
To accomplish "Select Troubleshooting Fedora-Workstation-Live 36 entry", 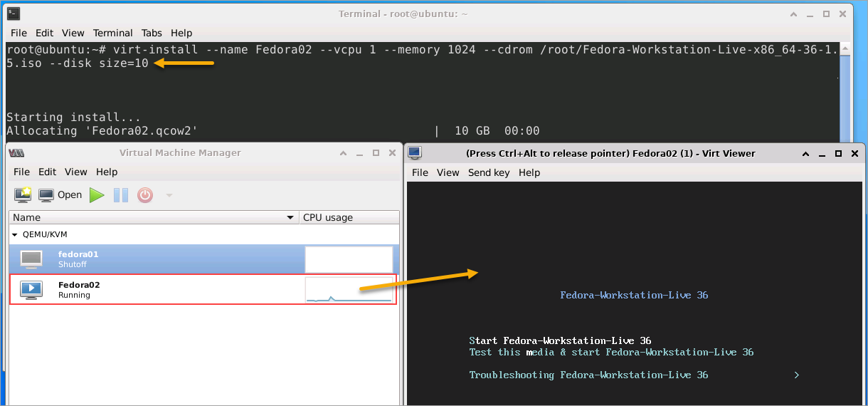I will tap(589, 375).
